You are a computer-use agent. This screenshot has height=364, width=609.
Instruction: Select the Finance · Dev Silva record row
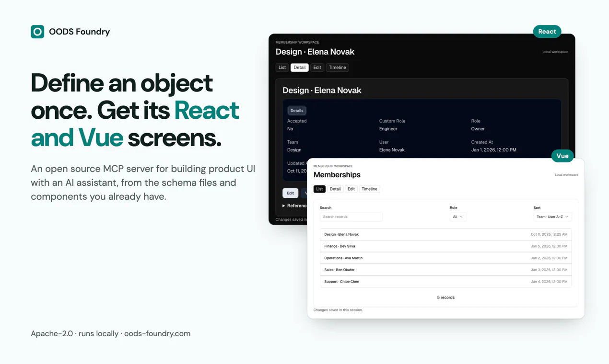click(445, 246)
